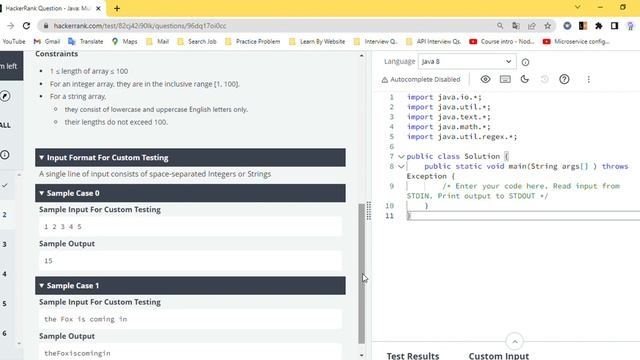Open the Chrome profile avatar
Viewport: 640px width, 360px height.
click(x=630, y=26)
